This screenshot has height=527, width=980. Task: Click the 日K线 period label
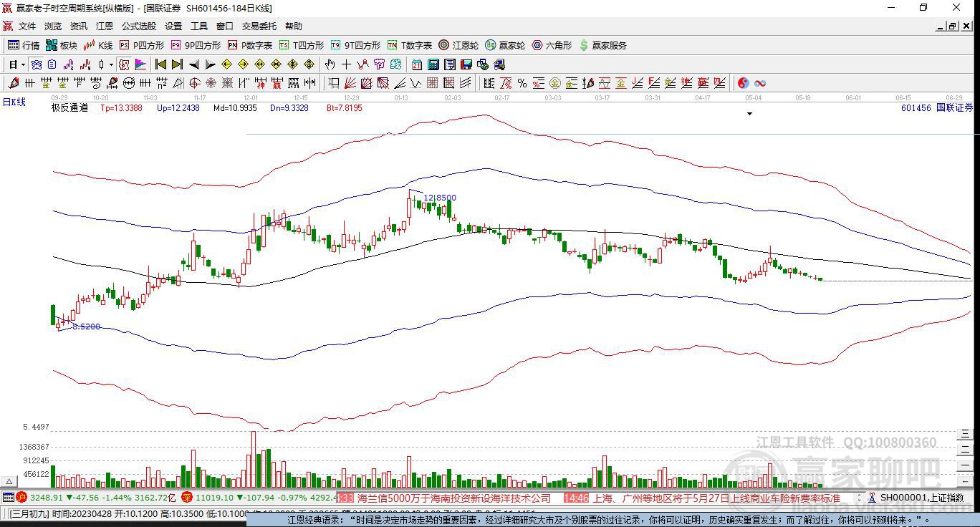[x=14, y=102]
